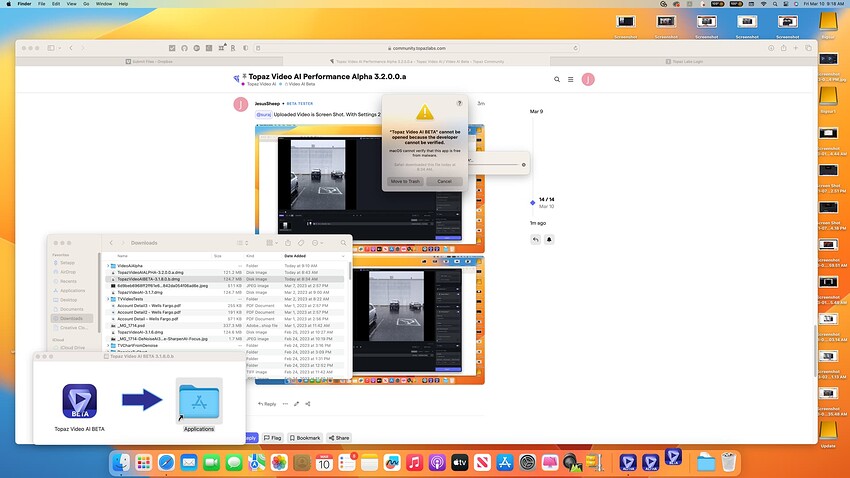Click the Safari new tab plus icon
Viewport: 850px width, 478px height.
tap(796, 48)
